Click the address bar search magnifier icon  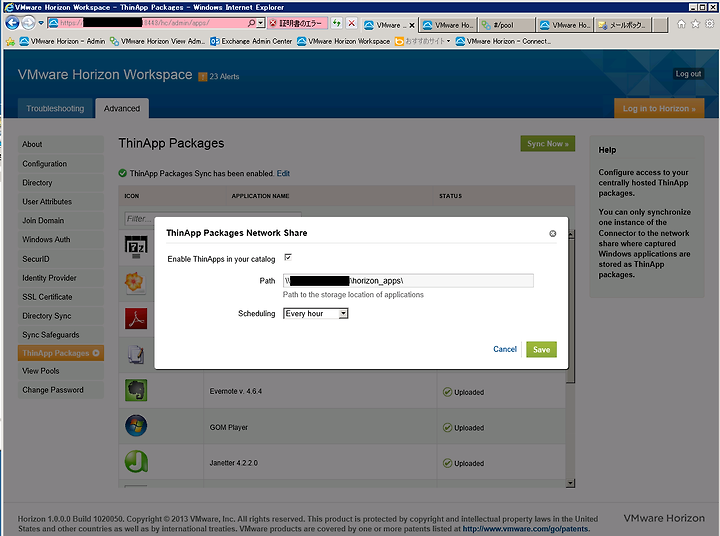coord(251,23)
